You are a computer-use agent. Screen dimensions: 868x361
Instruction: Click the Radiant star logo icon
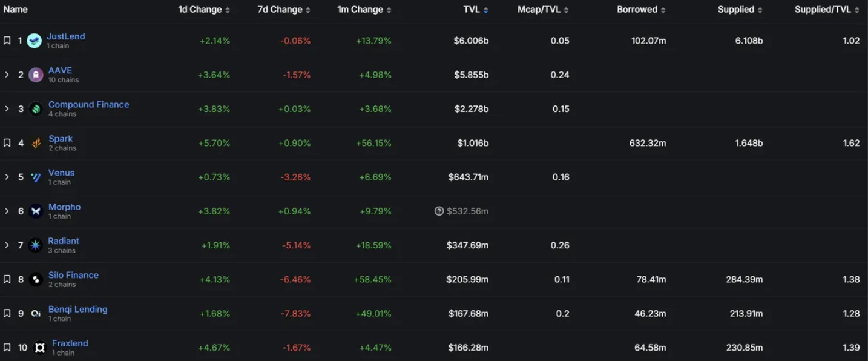pos(35,245)
